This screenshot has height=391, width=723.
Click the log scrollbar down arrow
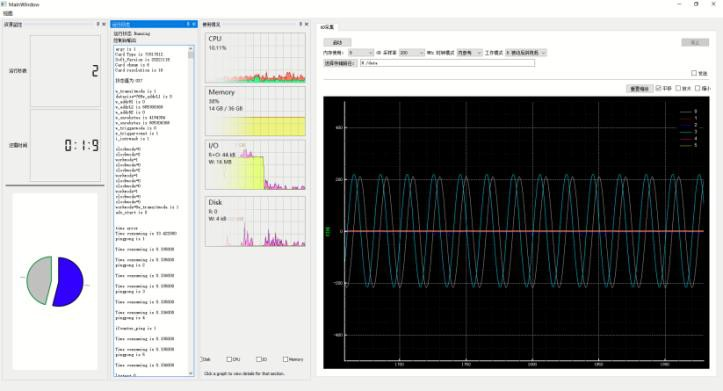(x=191, y=373)
